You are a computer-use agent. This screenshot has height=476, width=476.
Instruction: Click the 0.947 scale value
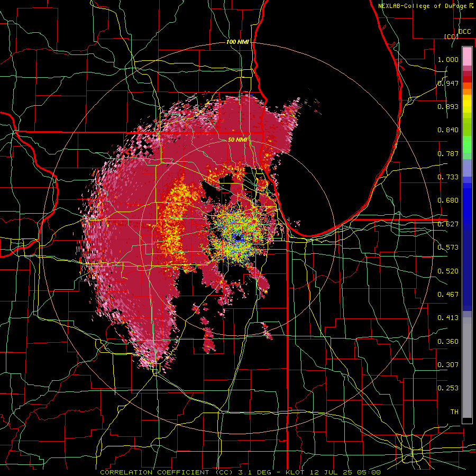pos(448,83)
